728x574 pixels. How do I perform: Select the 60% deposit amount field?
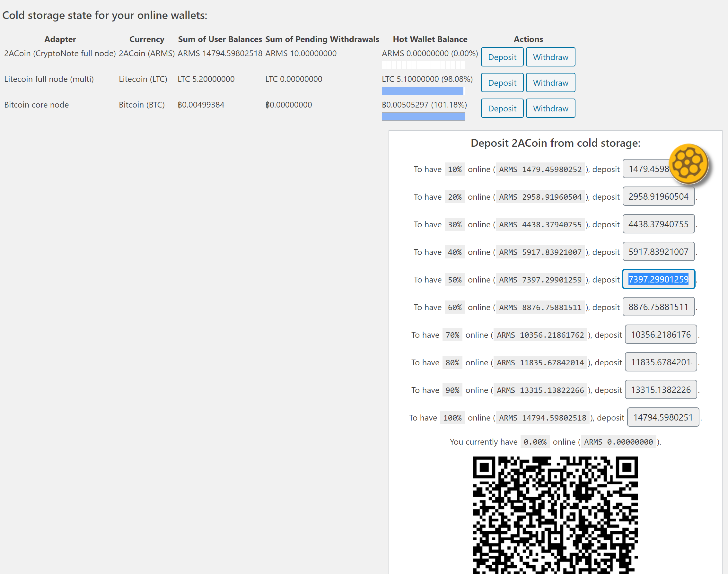point(658,307)
